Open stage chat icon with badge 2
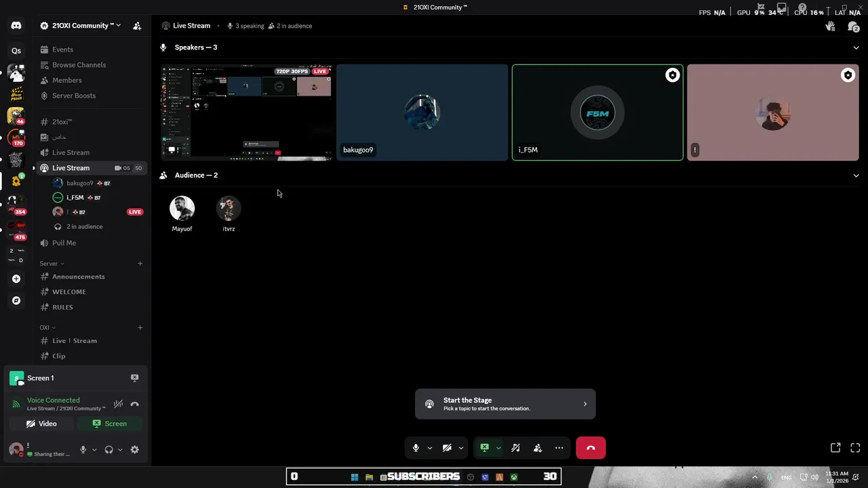Image resolution: width=868 pixels, height=488 pixels. pyautogui.click(x=853, y=26)
